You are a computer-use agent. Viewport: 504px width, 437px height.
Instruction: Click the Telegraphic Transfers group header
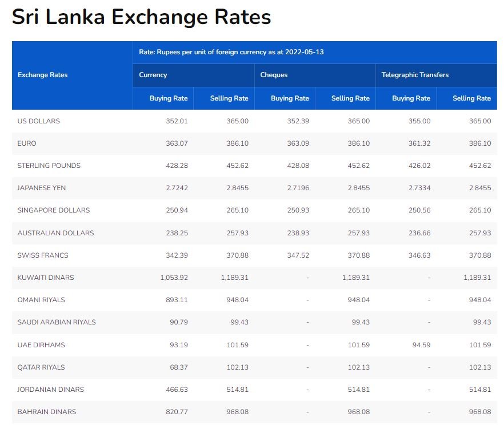pyautogui.click(x=415, y=75)
